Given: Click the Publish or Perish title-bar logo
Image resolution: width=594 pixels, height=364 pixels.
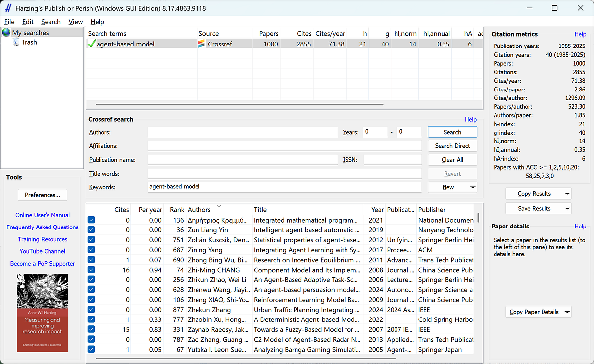Looking at the screenshot, I should [8, 8].
